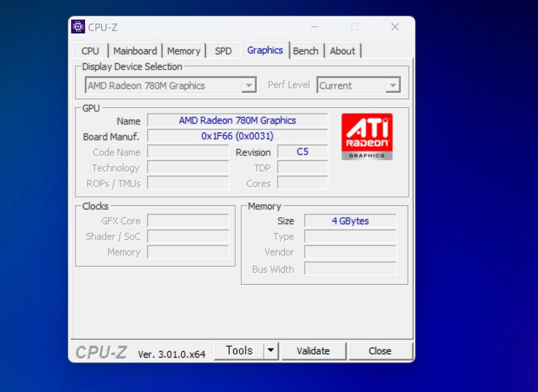This screenshot has width=538, height=392.
Task: Click the 'Clocks' group label
Action: tap(95, 206)
